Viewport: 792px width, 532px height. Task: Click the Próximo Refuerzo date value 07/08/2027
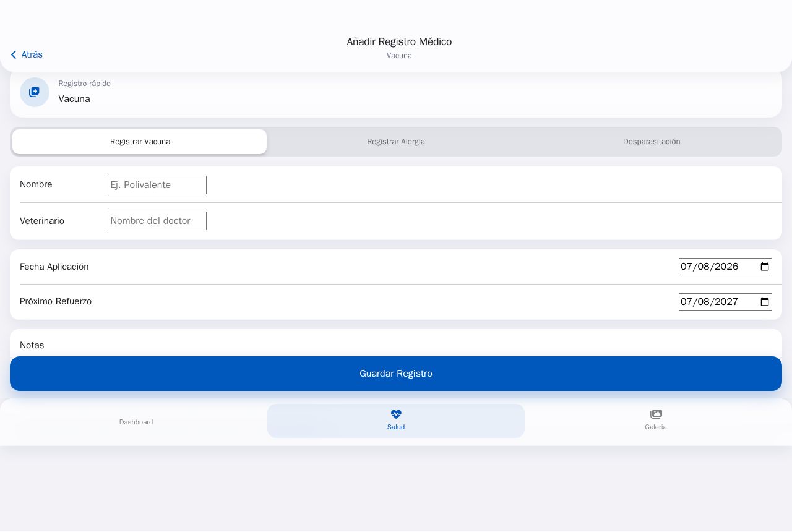tap(709, 302)
